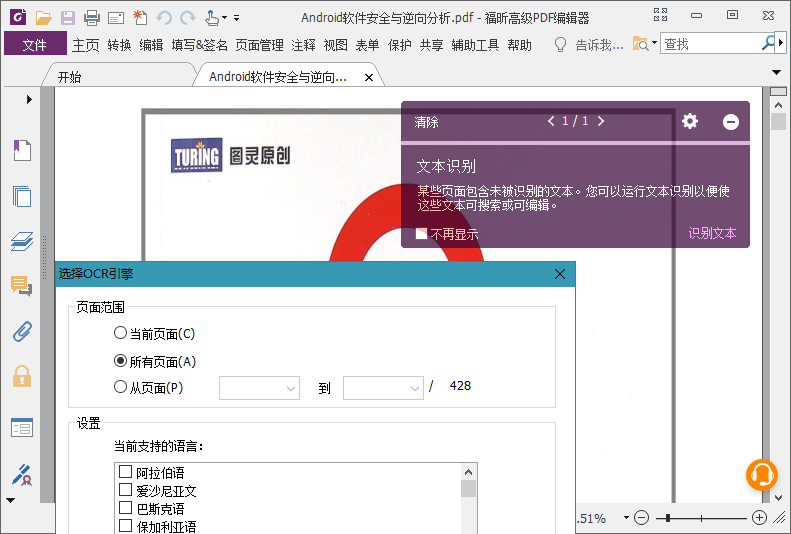Open the 文件 menu
Viewport: 791px width, 534px height.
35,44
